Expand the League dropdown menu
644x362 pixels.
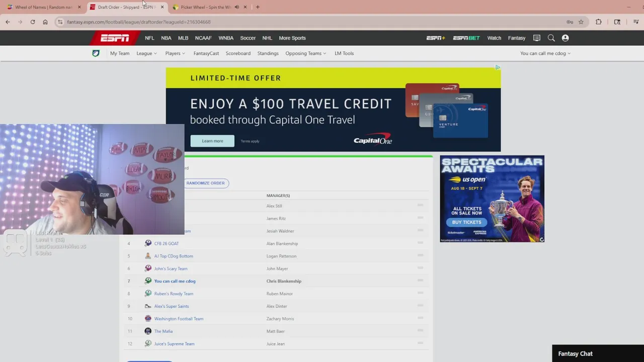point(146,53)
